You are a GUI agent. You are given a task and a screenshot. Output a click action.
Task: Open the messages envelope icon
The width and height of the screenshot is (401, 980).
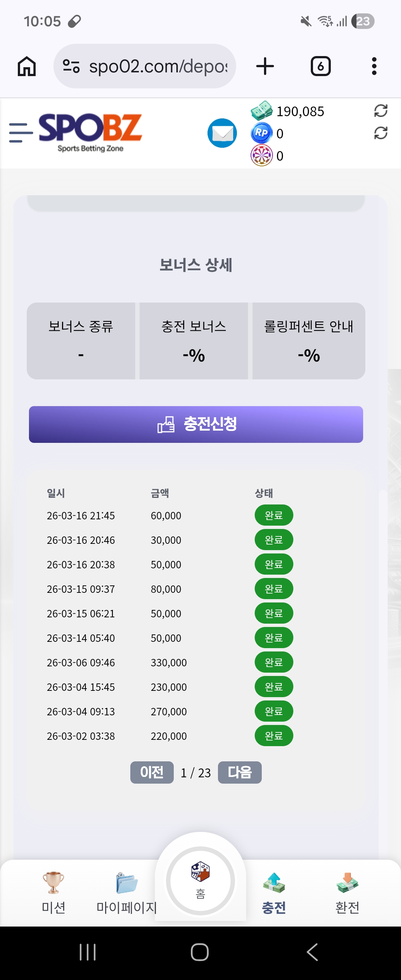click(x=222, y=133)
